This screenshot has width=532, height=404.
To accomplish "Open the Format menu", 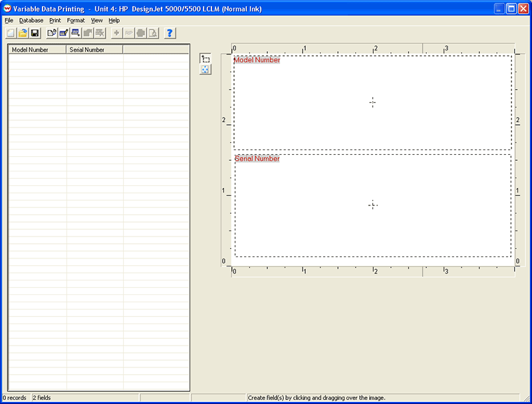I will (76, 21).
